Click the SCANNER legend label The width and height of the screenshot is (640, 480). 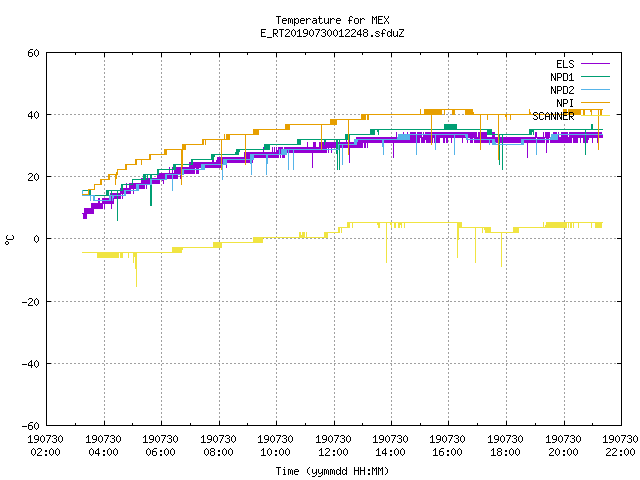(x=553, y=116)
